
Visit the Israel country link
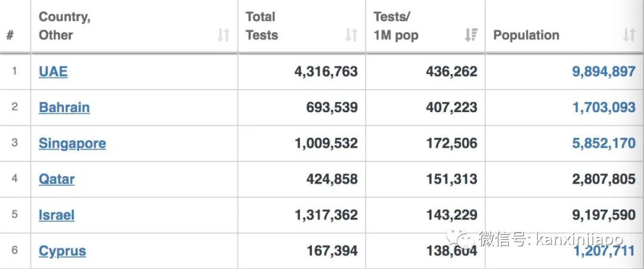coord(57,215)
